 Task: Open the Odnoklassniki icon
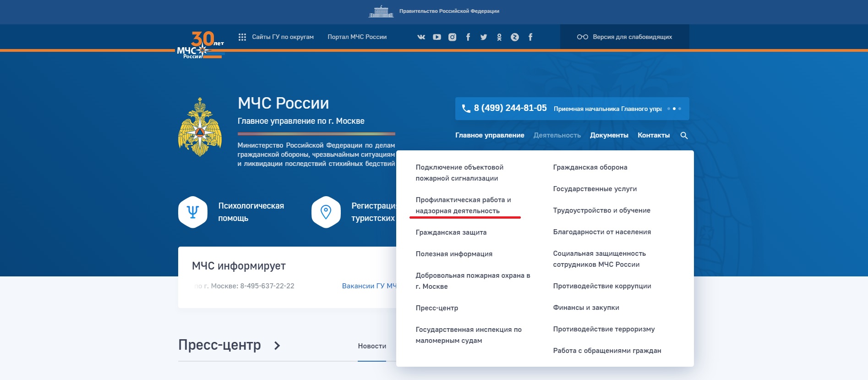(499, 37)
